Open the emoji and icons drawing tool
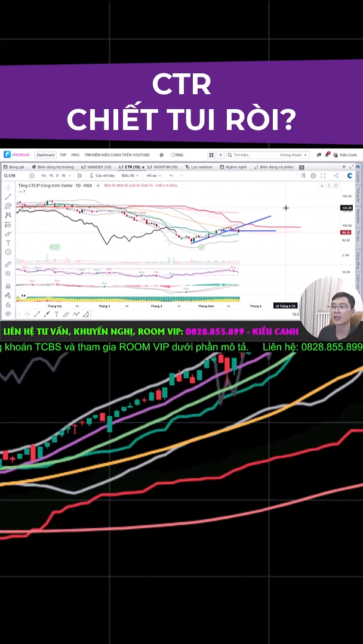The width and height of the screenshot is (363, 644). tap(8, 252)
